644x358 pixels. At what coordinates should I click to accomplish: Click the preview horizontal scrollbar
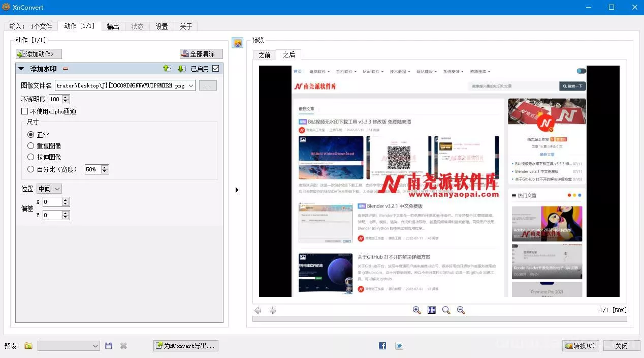click(439, 319)
